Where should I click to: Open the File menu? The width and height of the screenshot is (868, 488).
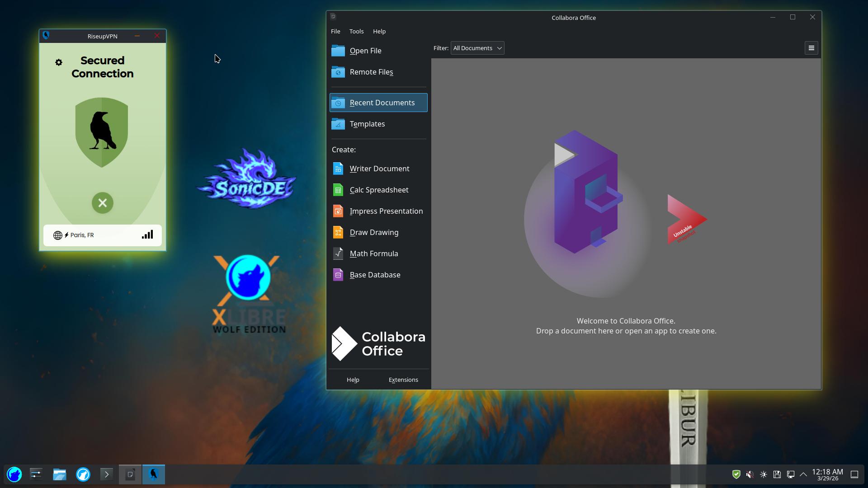click(x=335, y=31)
